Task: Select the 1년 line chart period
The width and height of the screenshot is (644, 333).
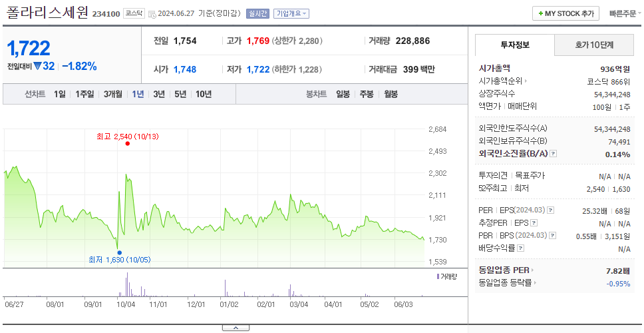Action: coord(138,94)
